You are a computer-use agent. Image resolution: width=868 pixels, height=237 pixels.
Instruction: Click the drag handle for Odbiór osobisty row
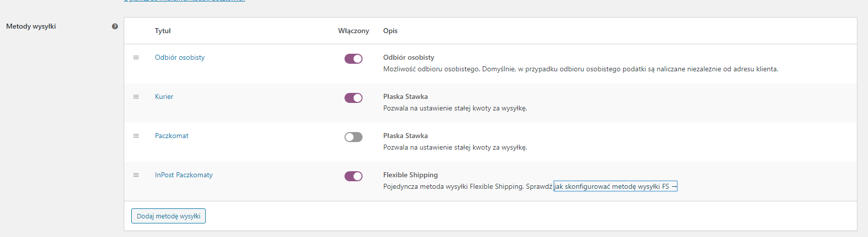136,58
